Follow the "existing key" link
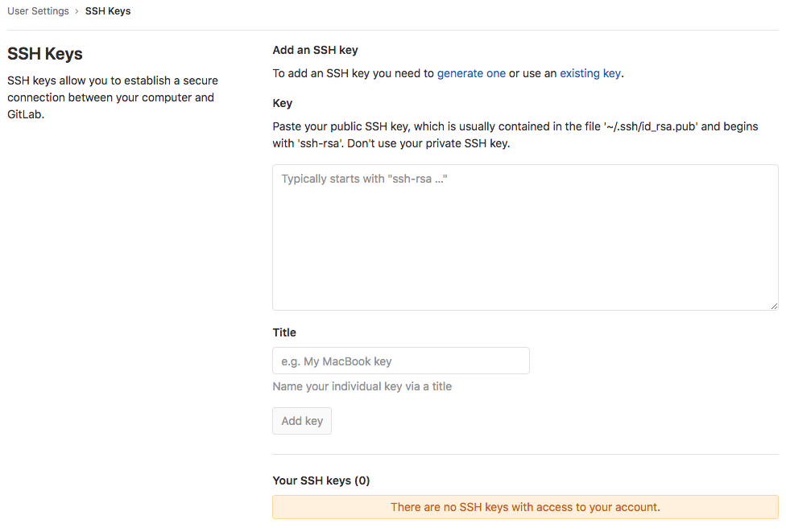This screenshot has height=532, width=786. pos(590,73)
